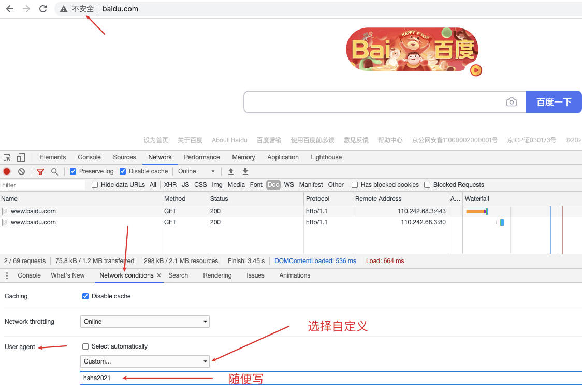
Task: Open What's New drawer tab
Action: click(67, 275)
